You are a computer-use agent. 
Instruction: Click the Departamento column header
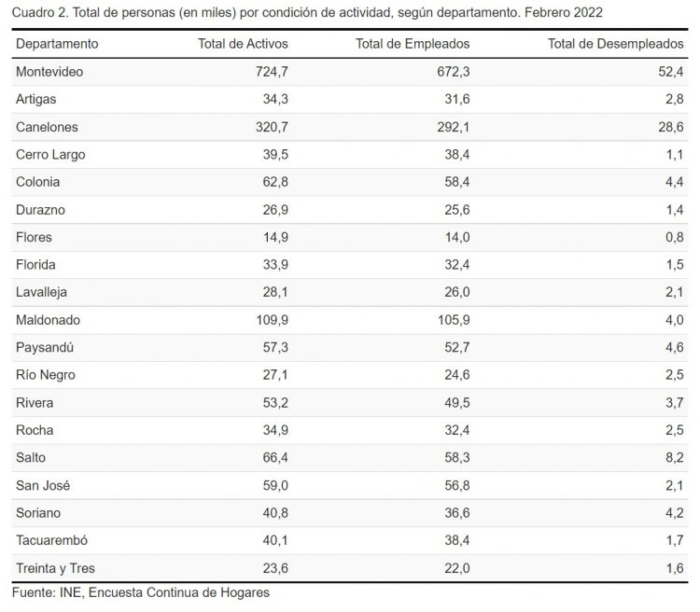pos(57,44)
